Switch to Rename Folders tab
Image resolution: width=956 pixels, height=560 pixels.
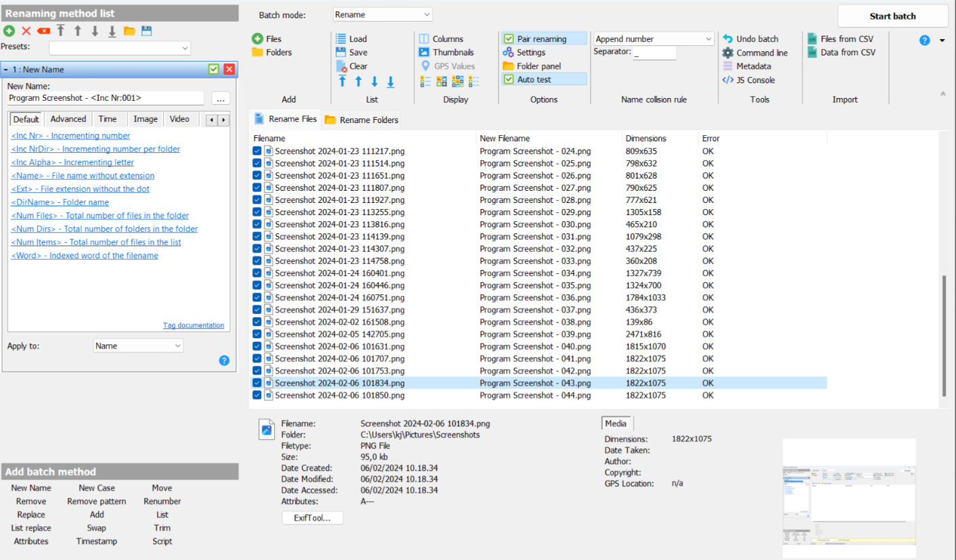pyautogui.click(x=361, y=120)
